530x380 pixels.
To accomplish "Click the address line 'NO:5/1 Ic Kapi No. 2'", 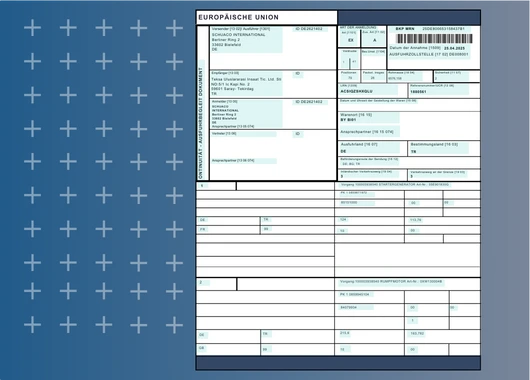I will coord(230,84).
